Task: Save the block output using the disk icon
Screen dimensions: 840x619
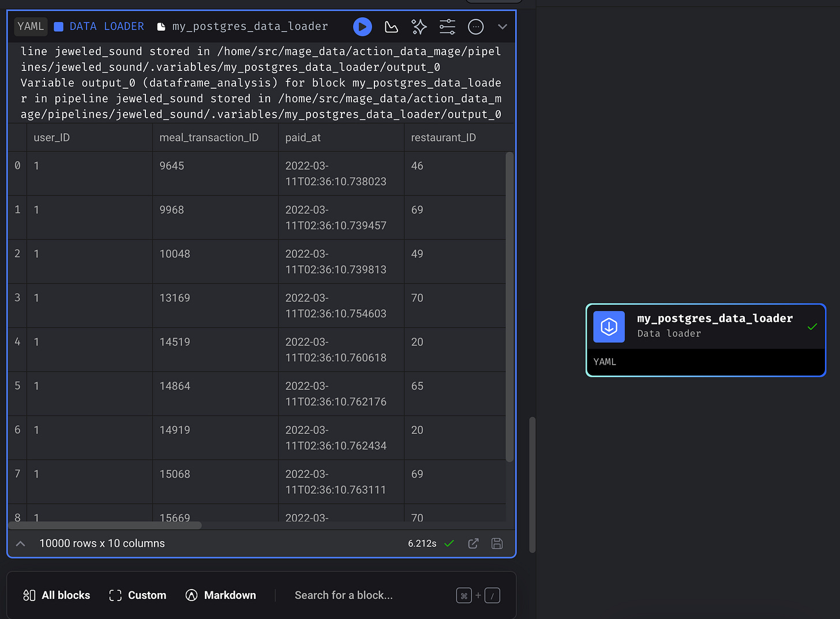Action: (497, 543)
